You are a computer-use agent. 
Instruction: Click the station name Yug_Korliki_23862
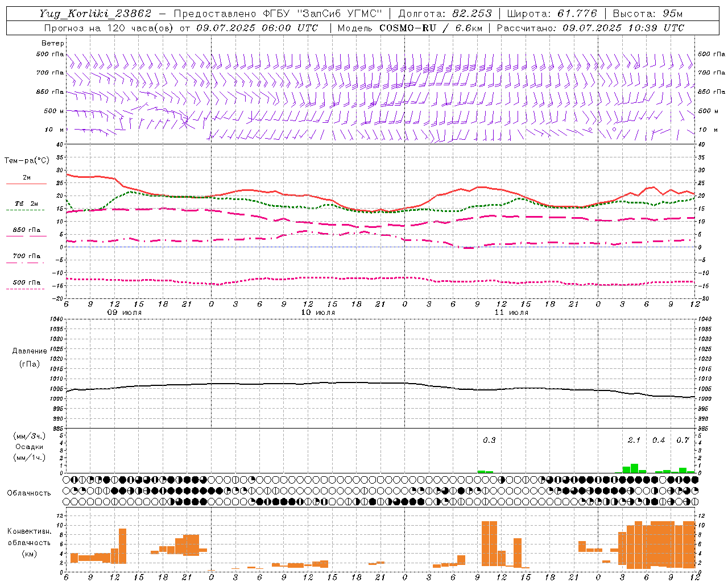click(96, 14)
